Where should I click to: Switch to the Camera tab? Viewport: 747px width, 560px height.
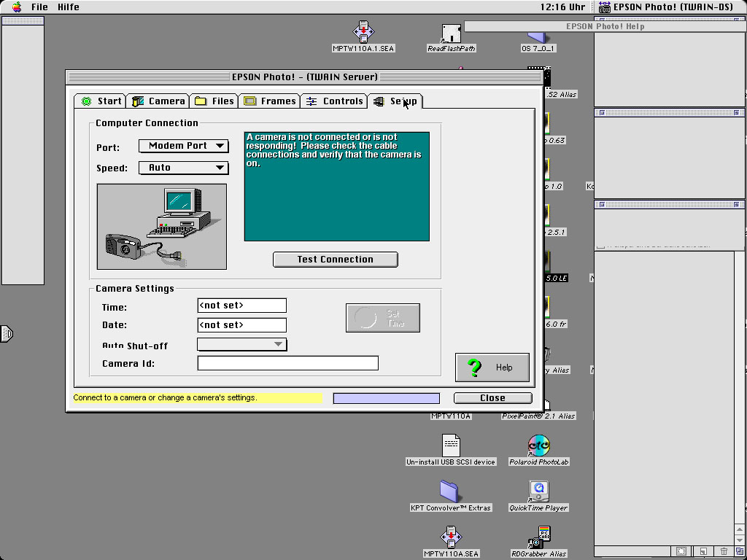pyautogui.click(x=158, y=101)
